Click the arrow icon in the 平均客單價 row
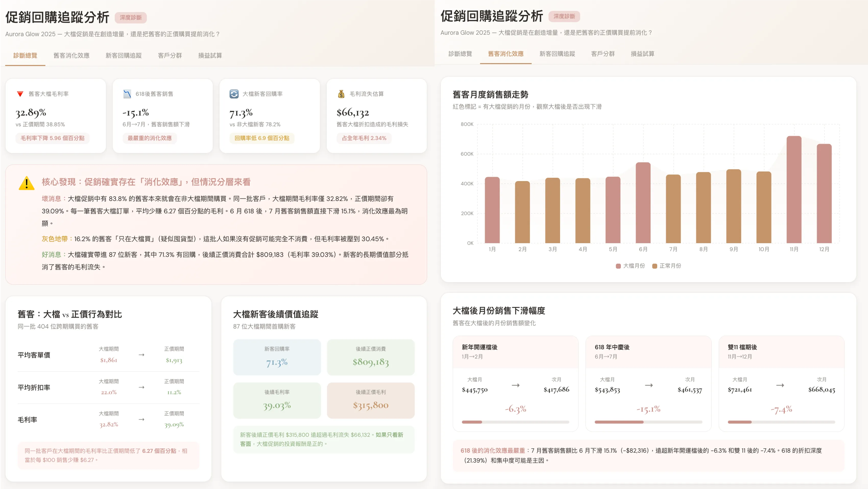 point(141,355)
